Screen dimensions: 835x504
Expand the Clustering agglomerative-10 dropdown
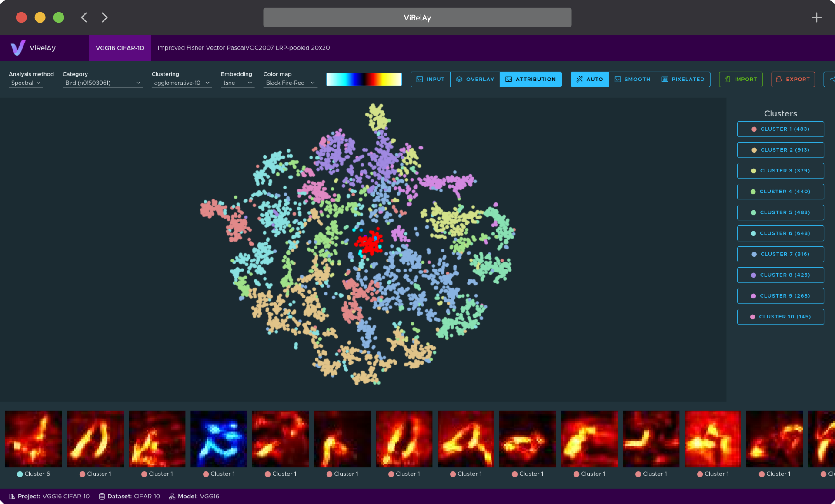click(181, 83)
